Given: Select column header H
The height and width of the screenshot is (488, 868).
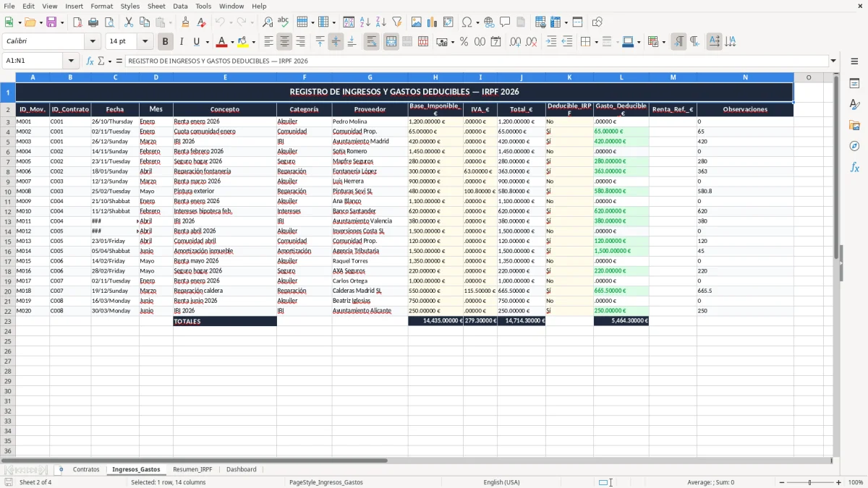Looking at the screenshot, I should [x=435, y=77].
